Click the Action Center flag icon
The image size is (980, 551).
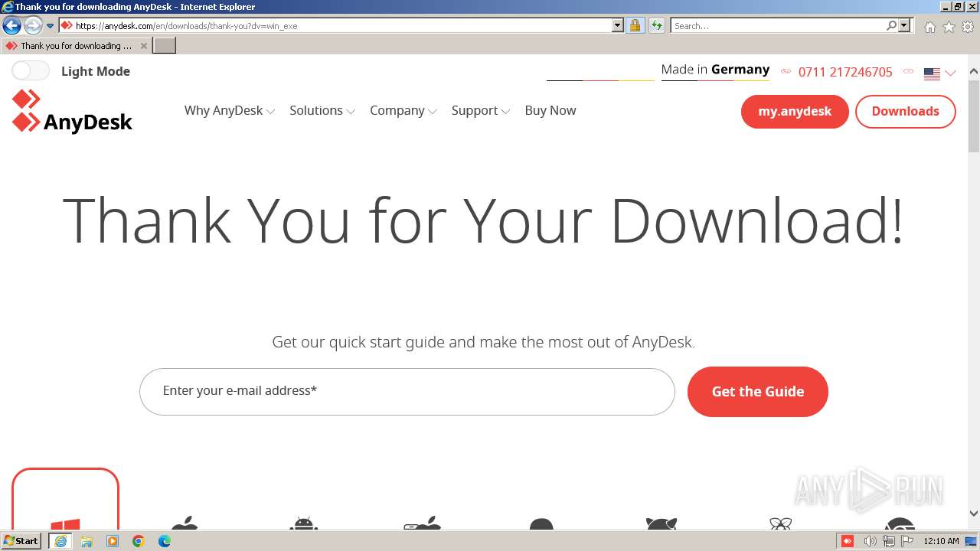pos(908,541)
